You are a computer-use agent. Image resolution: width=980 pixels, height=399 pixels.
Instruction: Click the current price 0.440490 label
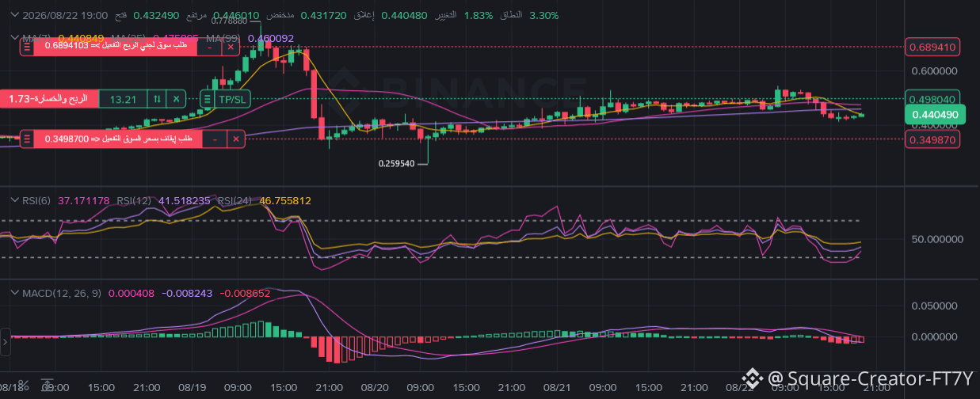[x=936, y=115]
